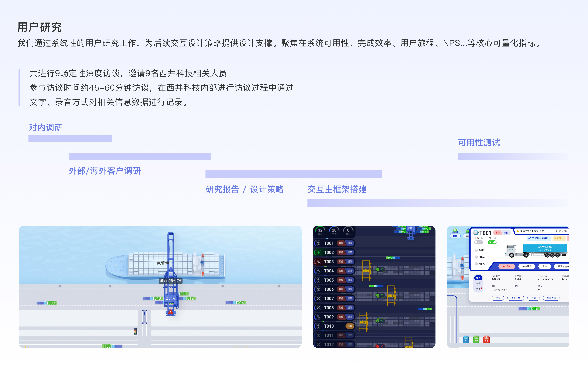Open the overflow menu next to 检测到障碍物
Image resolution: width=588 pixels, height=367 pixels.
tap(550, 238)
